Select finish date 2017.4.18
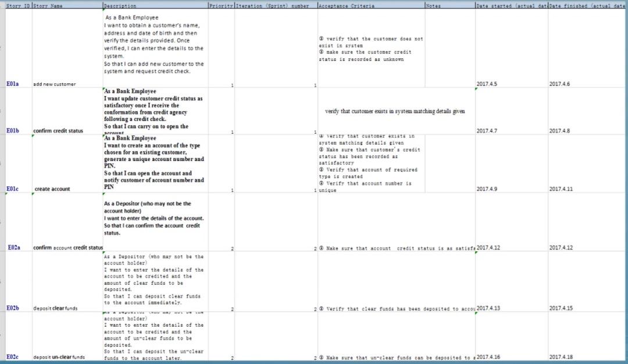This screenshot has height=364, width=628. 561,357
